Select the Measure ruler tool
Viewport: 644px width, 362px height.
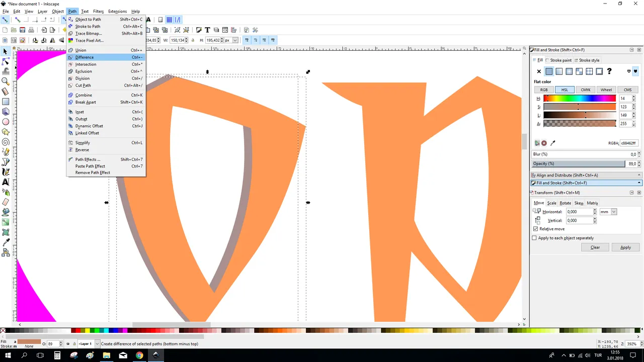(x=6, y=92)
